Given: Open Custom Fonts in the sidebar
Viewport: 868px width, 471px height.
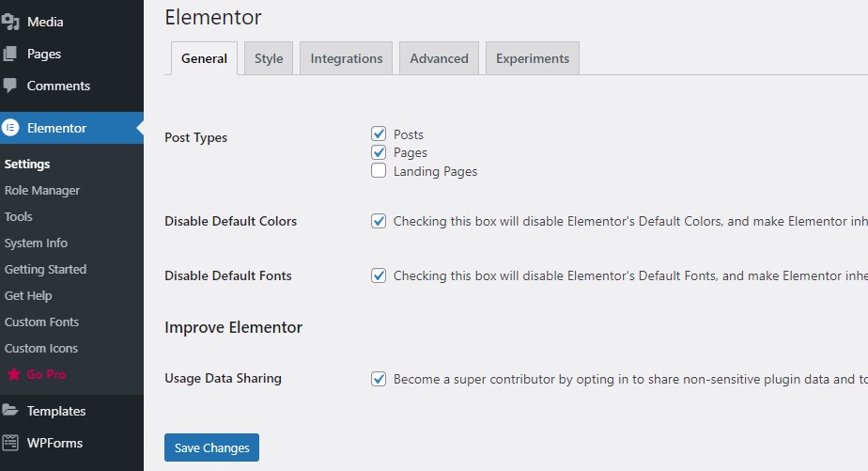Looking at the screenshot, I should (41, 322).
